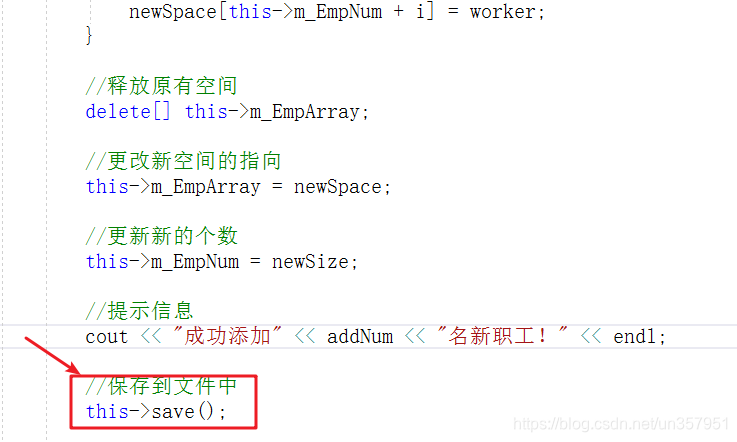Click the delete[] keyword
The image size is (737, 442).
pos(127,112)
